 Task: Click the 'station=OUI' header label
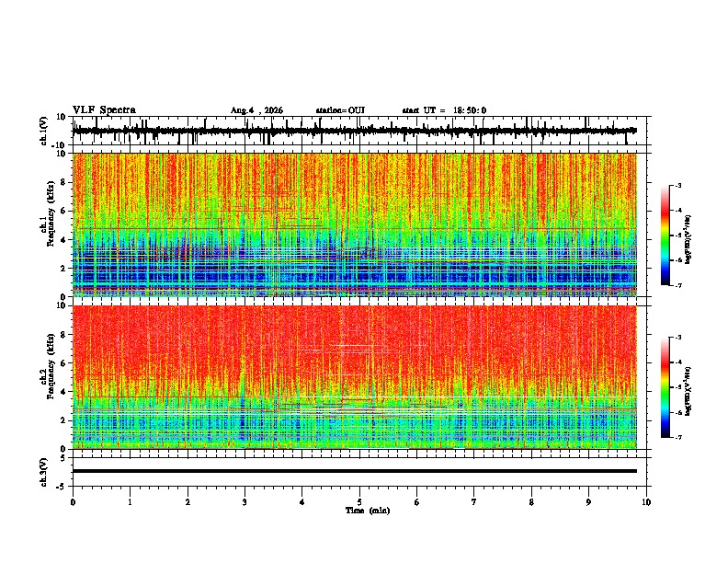[x=340, y=110]
